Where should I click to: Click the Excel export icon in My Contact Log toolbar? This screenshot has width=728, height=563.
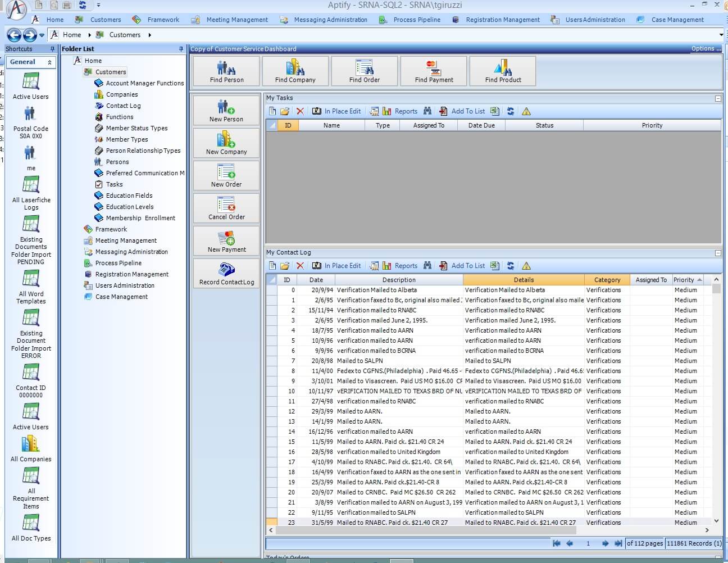[x=494, y=266]
